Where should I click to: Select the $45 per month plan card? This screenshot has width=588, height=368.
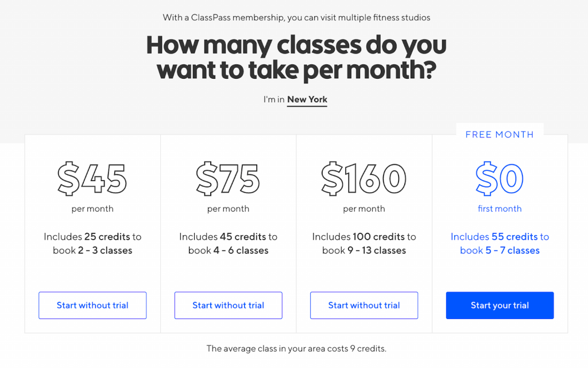tap(92, 233)
